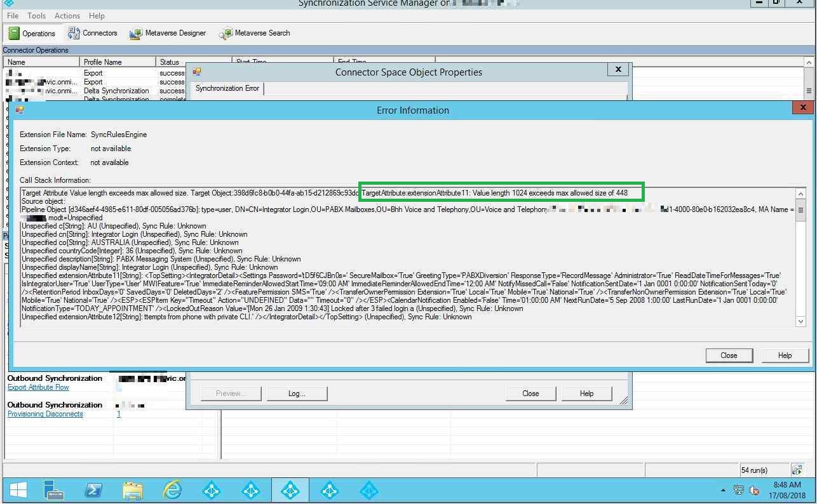Click the X of Connector Space Object Properties
Image resolution: width=817 pixels, height=504 pixels.
[x=618, y=69]
